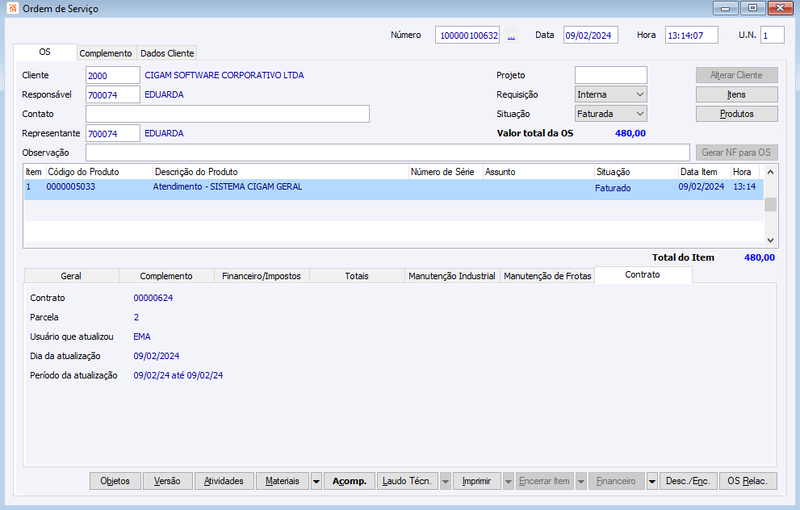The height and width of the screenshot is (510, 800).
Task: Switch to the top Complemento tab
Action: (106, 53)
